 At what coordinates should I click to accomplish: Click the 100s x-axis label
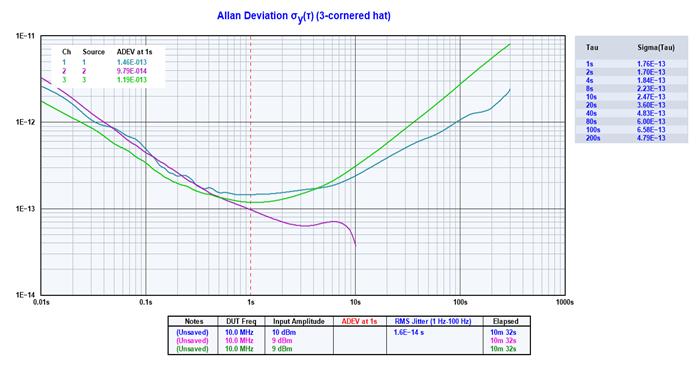tap(460, 303)
